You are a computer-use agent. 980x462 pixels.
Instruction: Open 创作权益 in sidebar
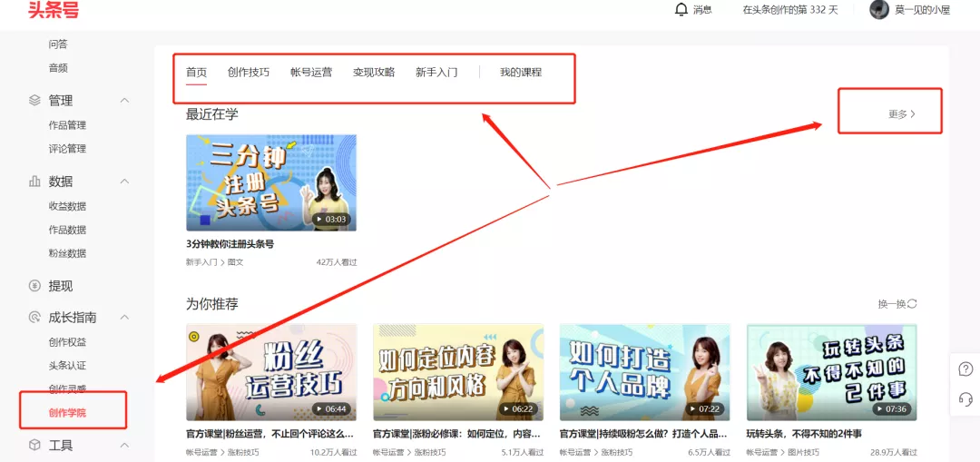[x=67, y=342]
